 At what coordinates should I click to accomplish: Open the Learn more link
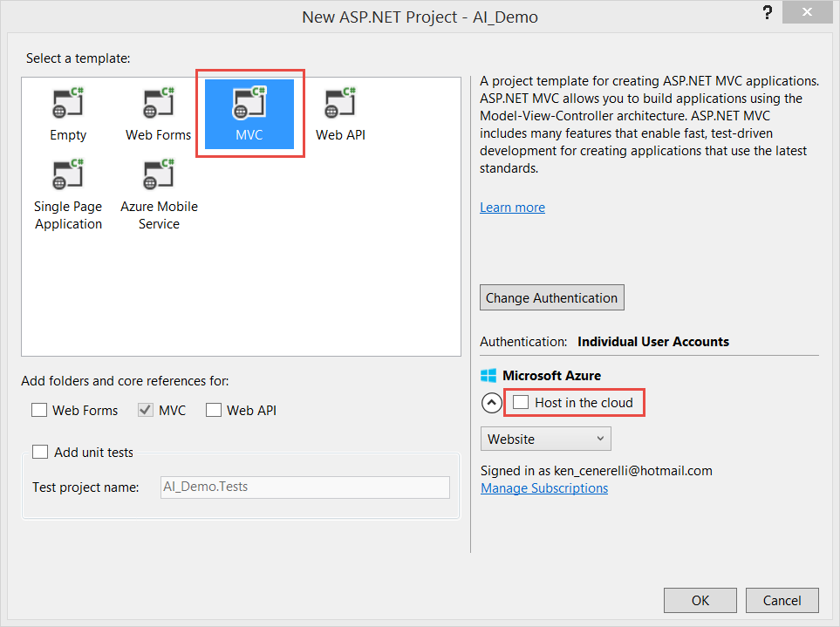point(512,208)
